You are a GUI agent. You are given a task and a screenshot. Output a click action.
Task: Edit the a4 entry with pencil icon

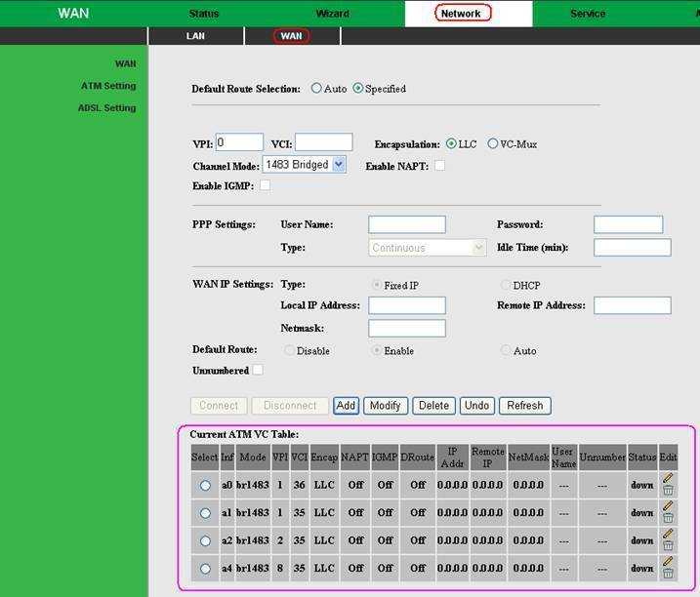pyautogui.click(x=668, y=562)
